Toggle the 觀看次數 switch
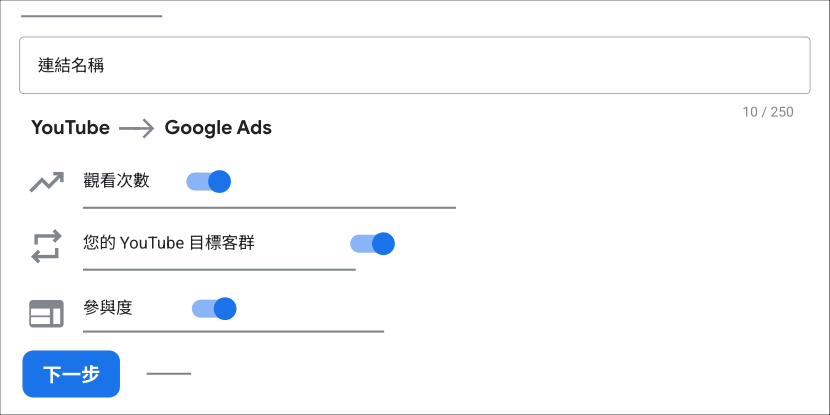The image size is (830, 415). pos(209,182)
